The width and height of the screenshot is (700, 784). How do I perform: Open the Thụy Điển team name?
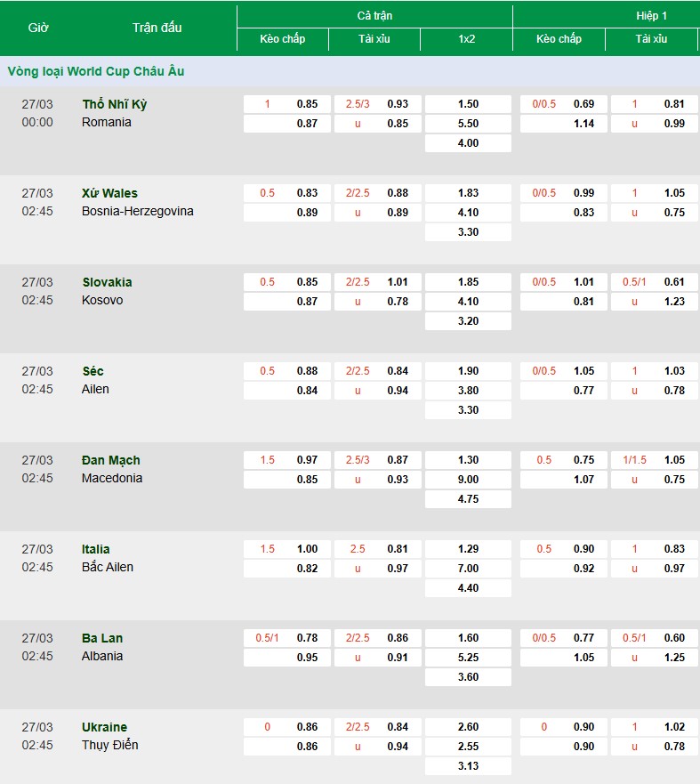coord(109,745)
